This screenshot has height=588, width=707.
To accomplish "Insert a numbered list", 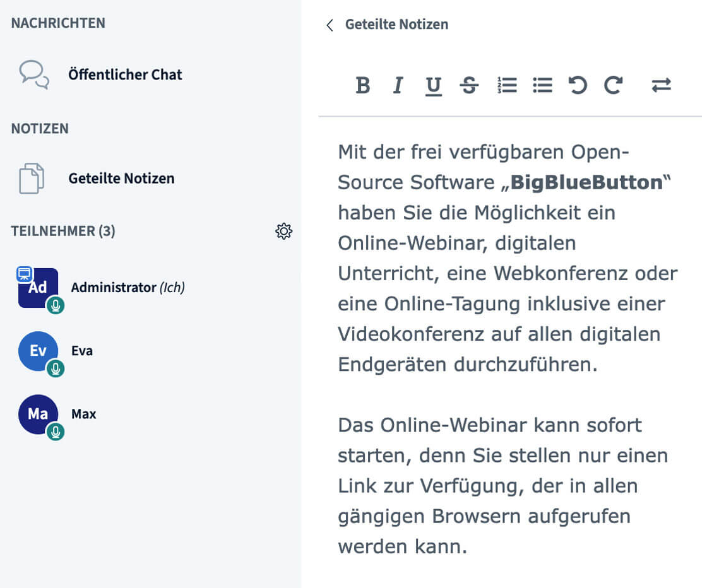I will (507, 85).
